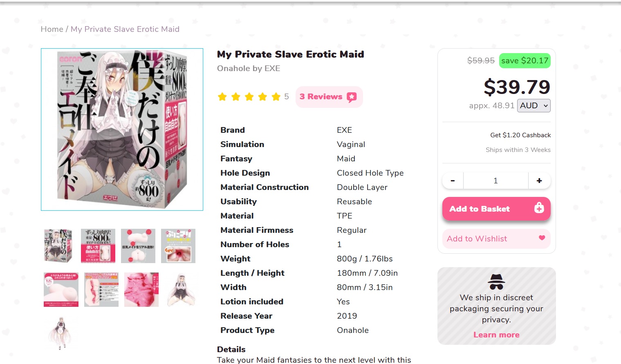
Task: Click the large main product box image
Action: pos(122,130)
